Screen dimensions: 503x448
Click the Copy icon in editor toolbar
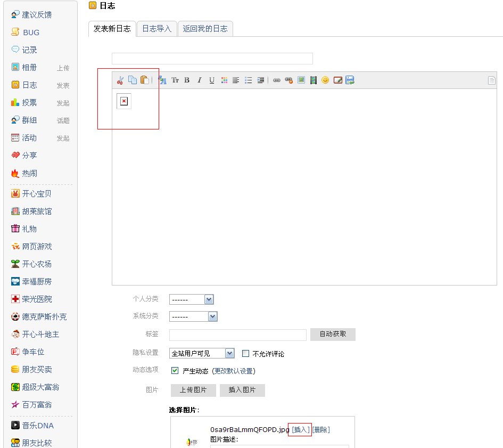click(133, 80)
